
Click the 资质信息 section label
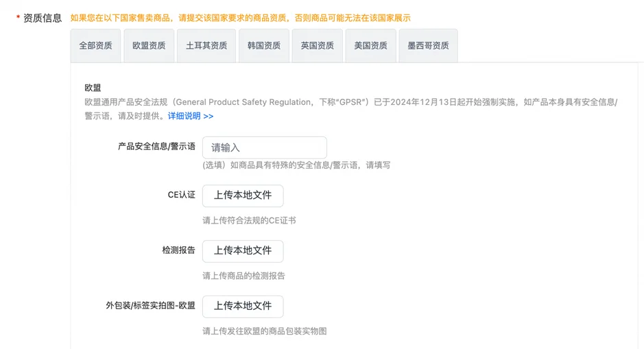click(43, 19)
